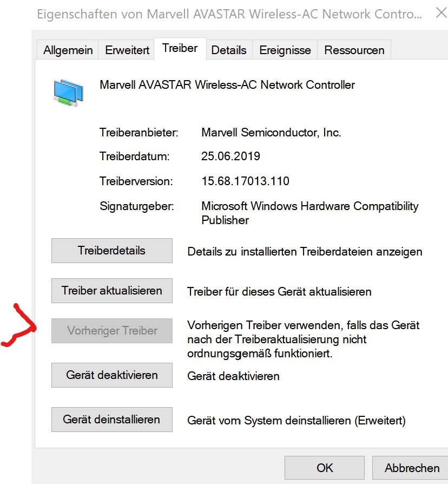The height and width of the screenshot is (484, 448).
Task: Open the Details tab
Action: [229, 50]
